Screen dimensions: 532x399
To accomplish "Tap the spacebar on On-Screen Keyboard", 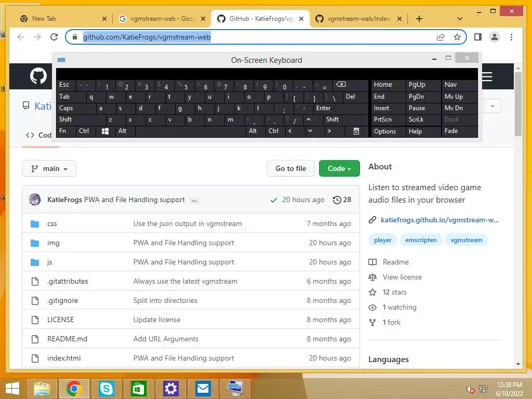I will click(191, 131).
